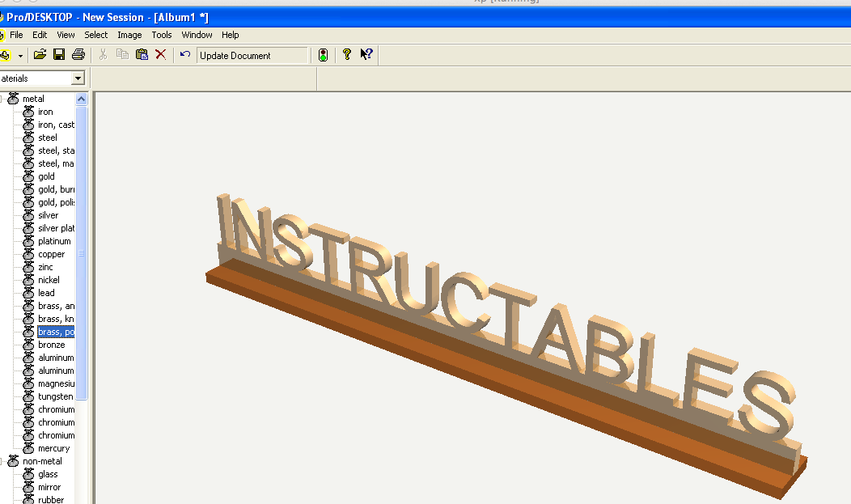Select 'brass, an' material entry
Screen dimensions: 851x504
point(56,306)
